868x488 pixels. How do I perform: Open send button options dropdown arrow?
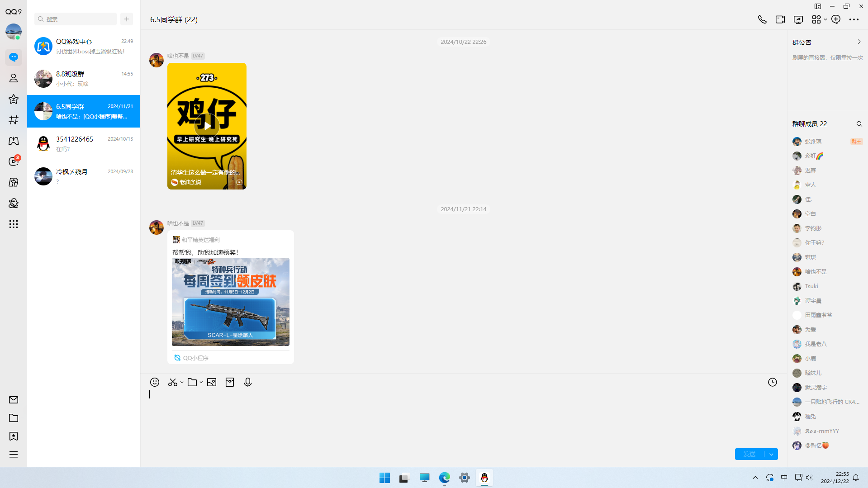(771, 454)
